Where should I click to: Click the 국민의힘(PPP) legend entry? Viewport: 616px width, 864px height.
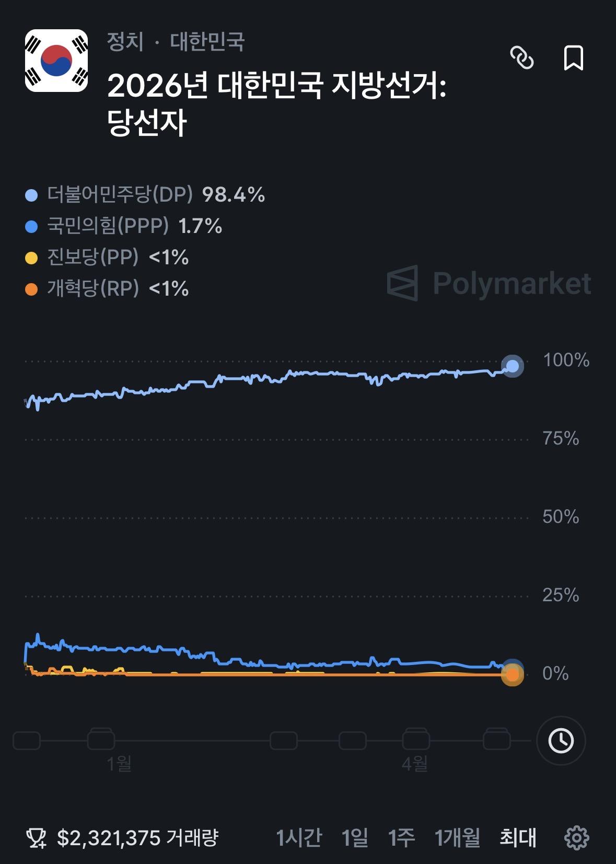(108, 226)
